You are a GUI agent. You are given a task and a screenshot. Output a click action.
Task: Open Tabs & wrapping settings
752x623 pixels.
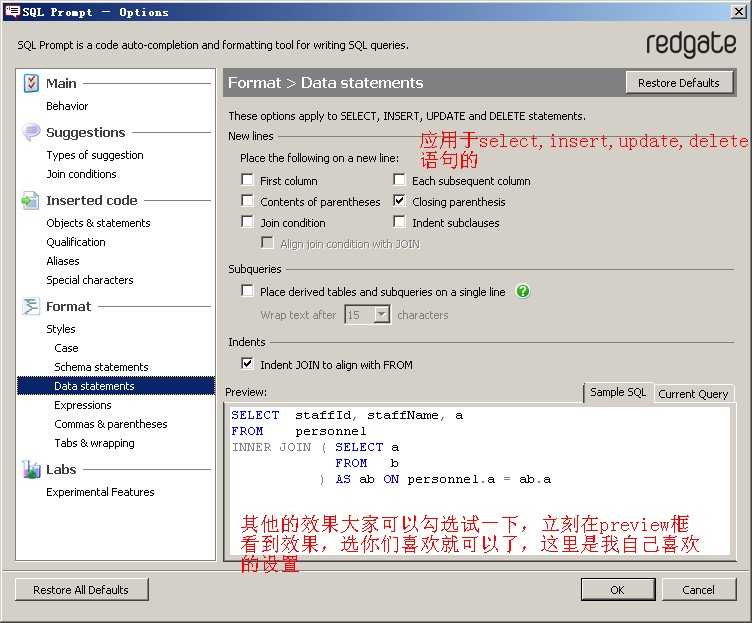click(94, 443)
